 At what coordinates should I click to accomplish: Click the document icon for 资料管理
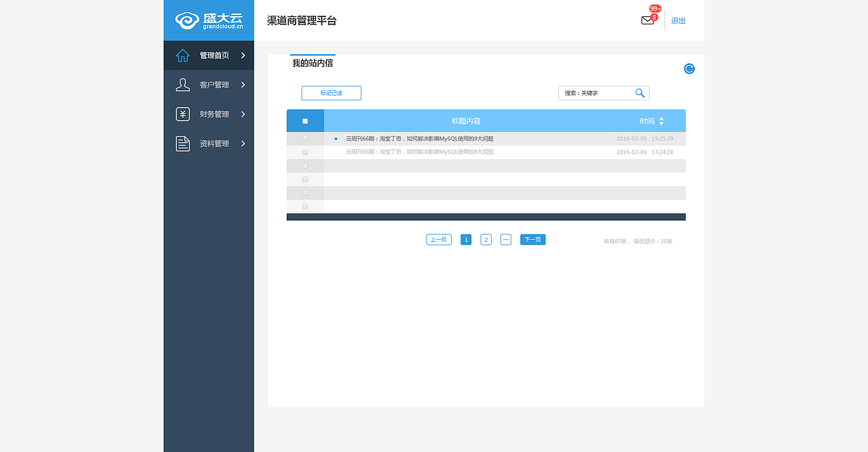pyautogui.click(x=182, y=144)
